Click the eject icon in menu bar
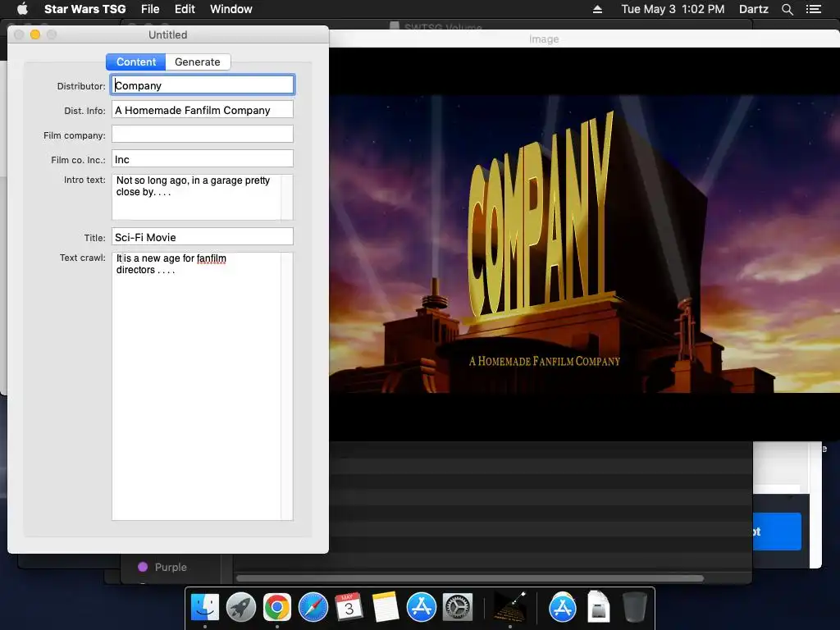 click(597, 9)
